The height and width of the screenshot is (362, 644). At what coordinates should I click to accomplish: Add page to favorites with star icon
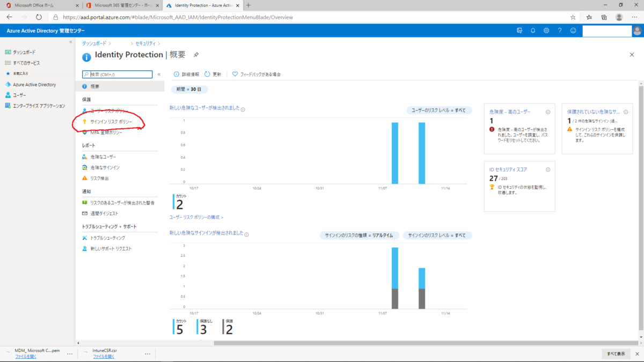coord(573,17)
